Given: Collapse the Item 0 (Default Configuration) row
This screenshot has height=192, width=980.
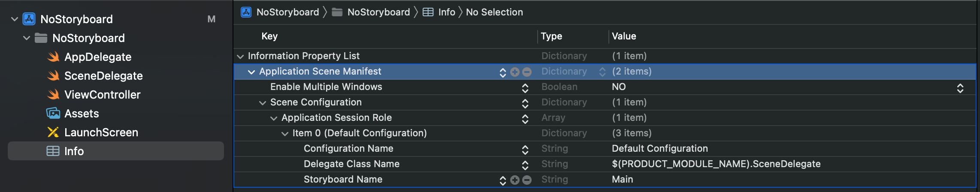Looking at the screenshot, I should [x=285, y=134].
